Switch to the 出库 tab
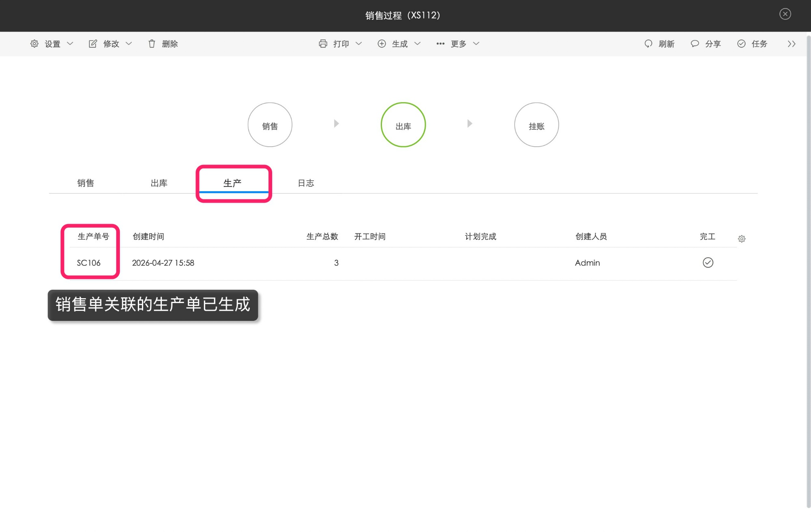The height and width of the screenshot is (532, 811). [159, 183]
